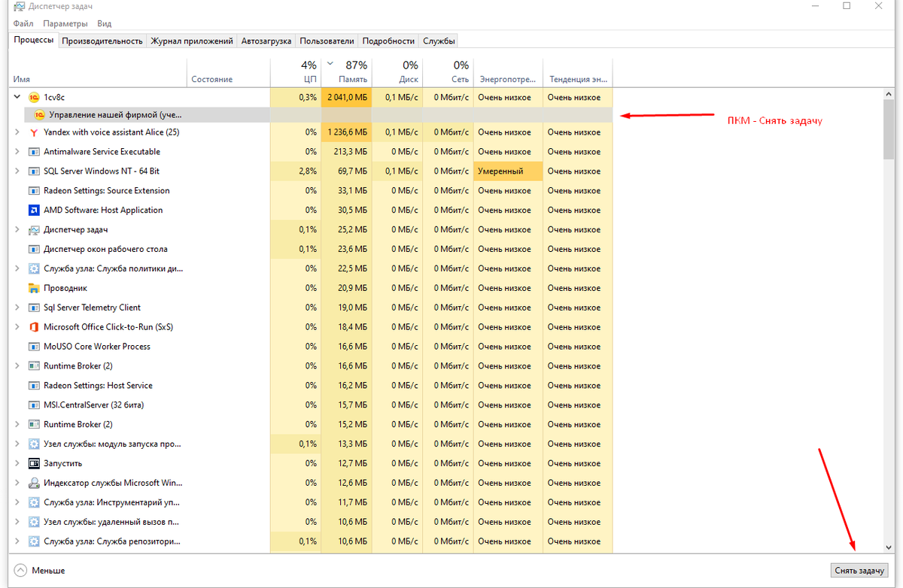Image resolution: width=903 pixels, height=588 pixels.
Task: Click the Radeon Settings: Source Extension icon
Action: tap(33, 191)
